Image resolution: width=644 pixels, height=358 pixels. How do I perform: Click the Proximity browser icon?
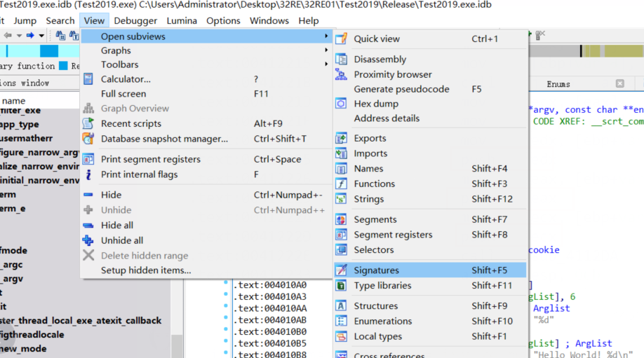342,74
